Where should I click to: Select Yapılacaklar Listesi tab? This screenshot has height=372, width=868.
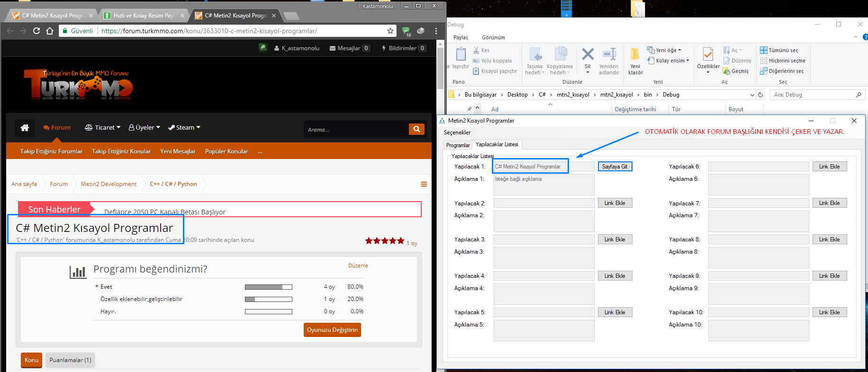tap(497, 144)
